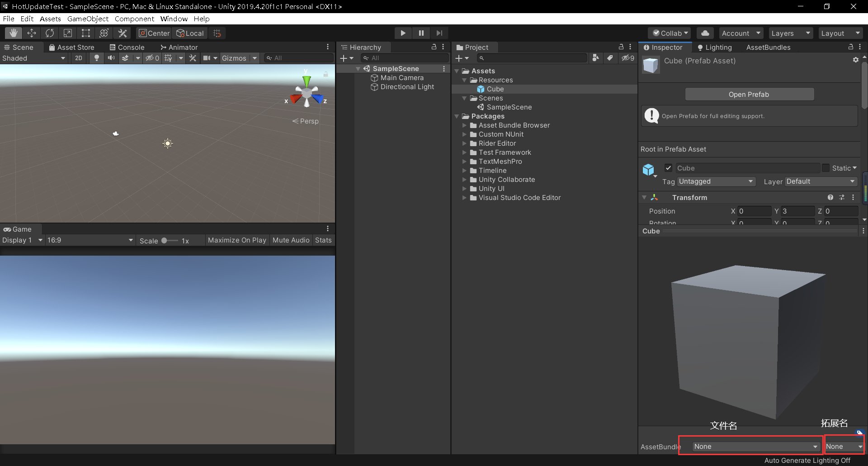Toggle scene effects like skybox
This screenshot has height=466, width=868.
(x=125, y=58)
